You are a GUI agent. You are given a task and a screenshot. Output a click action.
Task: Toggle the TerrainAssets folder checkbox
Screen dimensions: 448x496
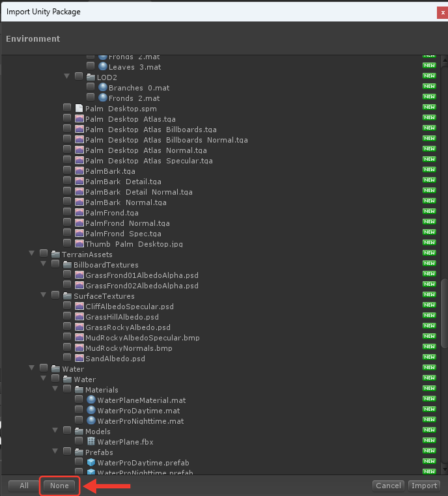[44, 254]
